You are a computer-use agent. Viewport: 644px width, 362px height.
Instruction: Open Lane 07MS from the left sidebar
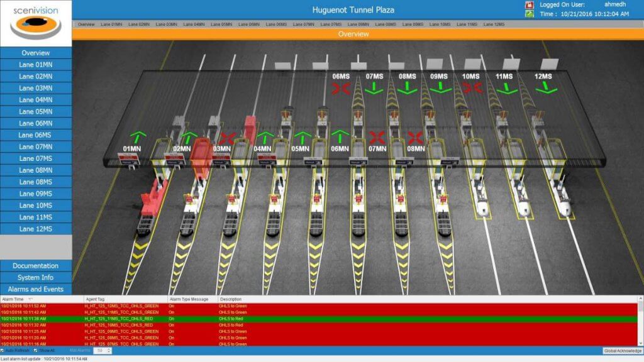pyautogui.click(x=36, y=158)
